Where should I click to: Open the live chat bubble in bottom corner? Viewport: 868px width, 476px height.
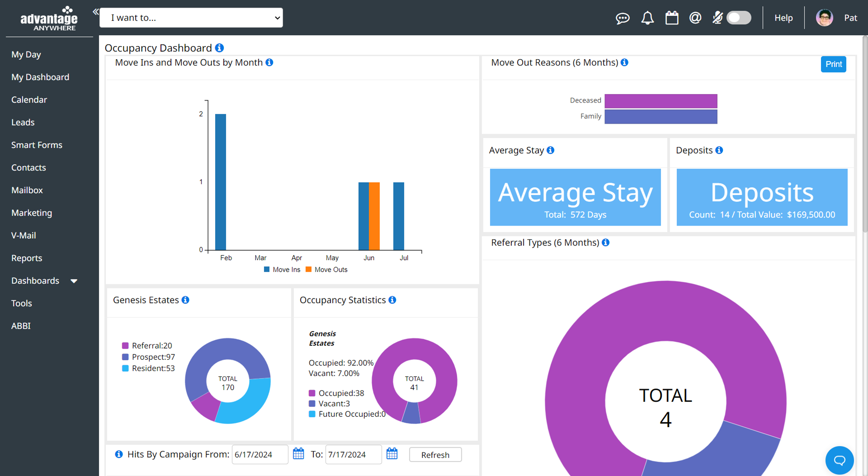click(840, 460)
